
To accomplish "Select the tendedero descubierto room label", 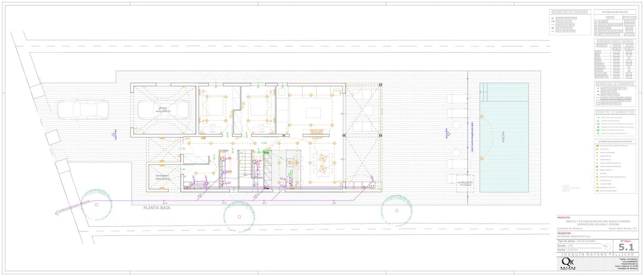I will (x=162, y=177).
